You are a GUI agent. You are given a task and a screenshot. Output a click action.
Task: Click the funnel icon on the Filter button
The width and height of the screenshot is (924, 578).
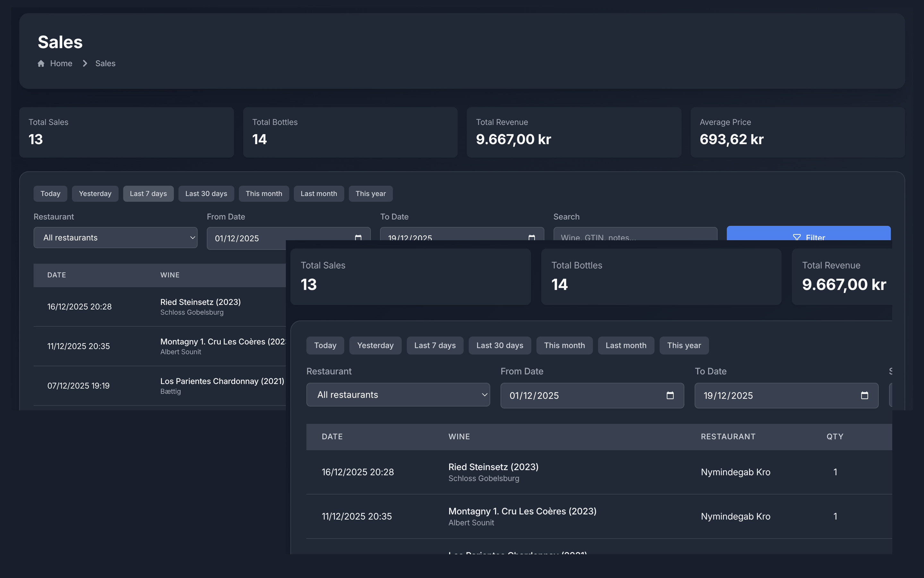coord(797,237)
